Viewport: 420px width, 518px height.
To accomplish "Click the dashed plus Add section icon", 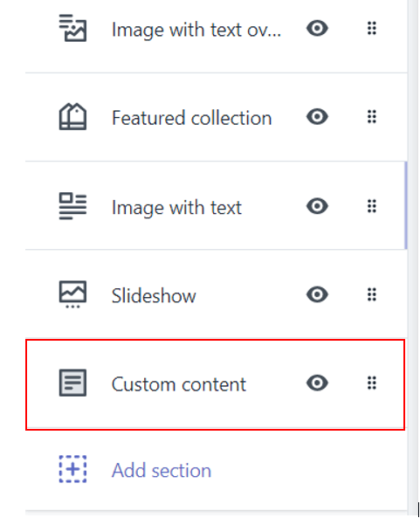I will coord(72,469).
